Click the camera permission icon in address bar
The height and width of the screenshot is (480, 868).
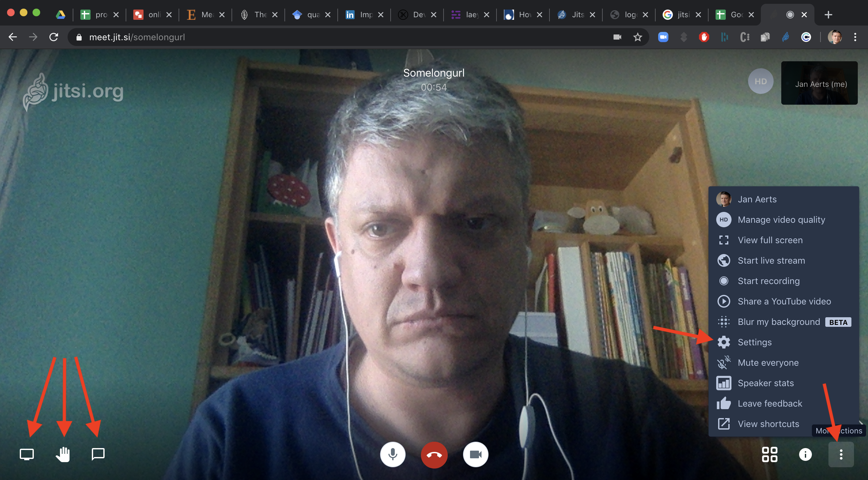pos(617,37)
